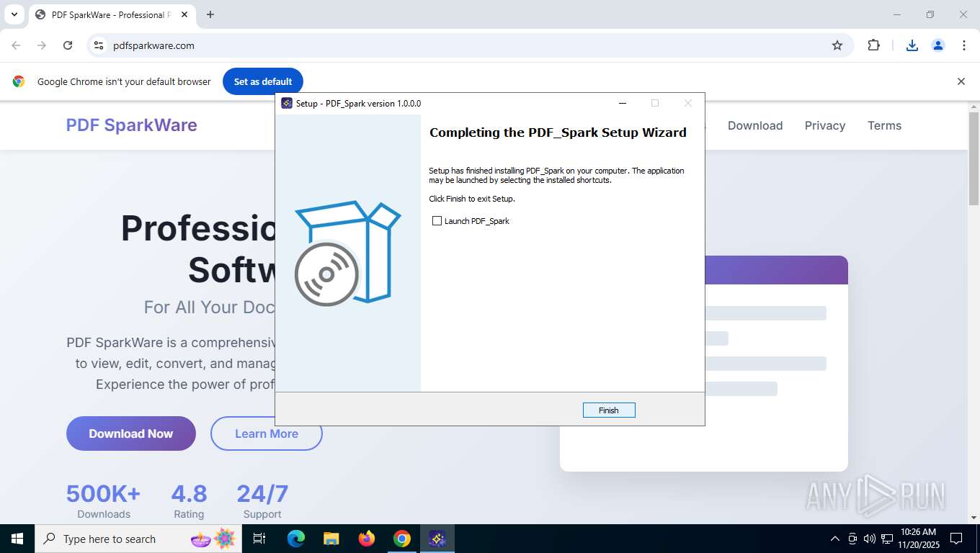The width and height of the screenshot is (980, 553).
Task: Click the tray meet-now camera icon
Action: pos(852,539)
